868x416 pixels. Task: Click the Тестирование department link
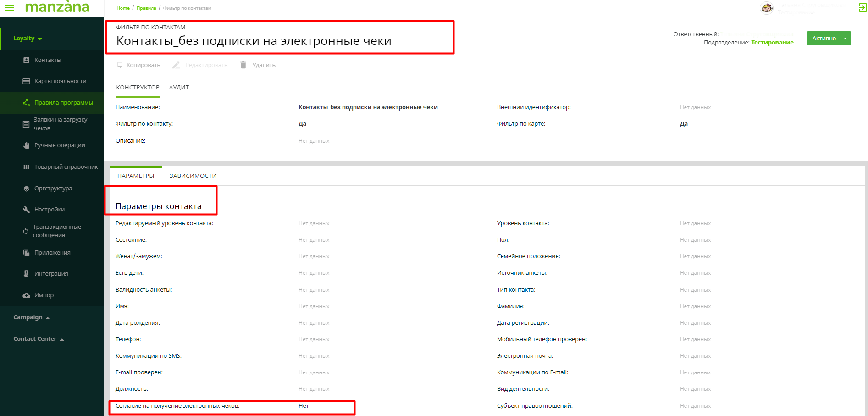(x=772, y=43)
